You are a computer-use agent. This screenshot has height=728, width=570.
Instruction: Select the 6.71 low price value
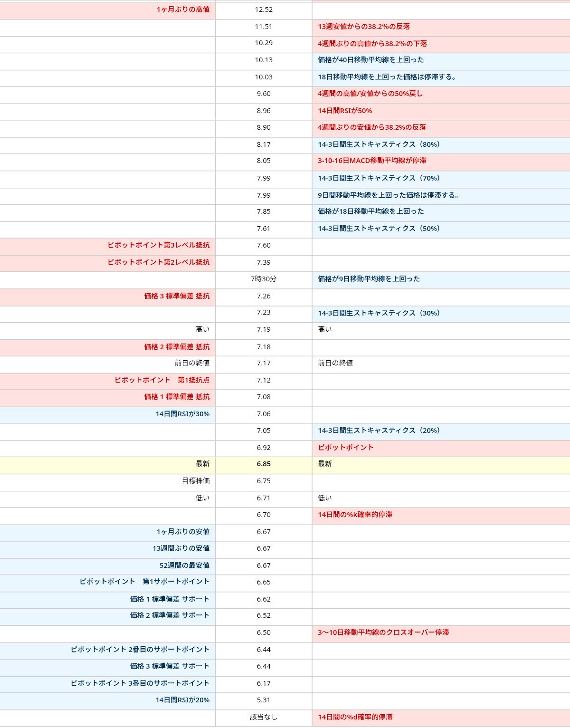pos(264,498)
